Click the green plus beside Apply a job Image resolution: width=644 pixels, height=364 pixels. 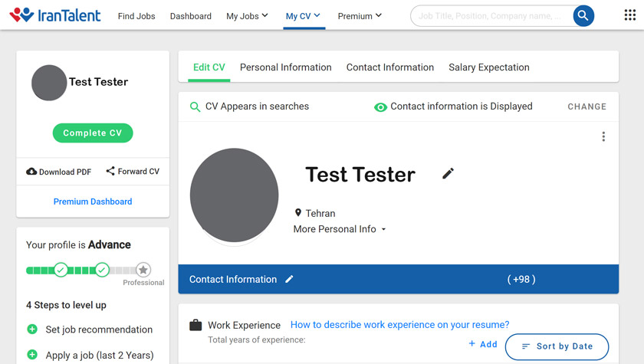(x=32, y=355)
